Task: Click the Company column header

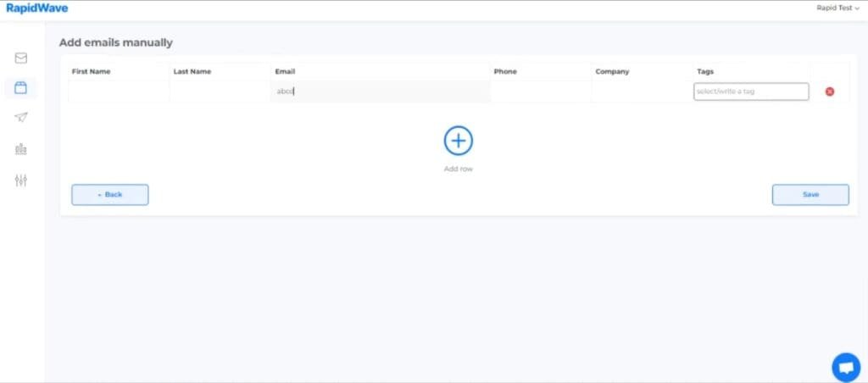Action: click(x=612, y=71)
